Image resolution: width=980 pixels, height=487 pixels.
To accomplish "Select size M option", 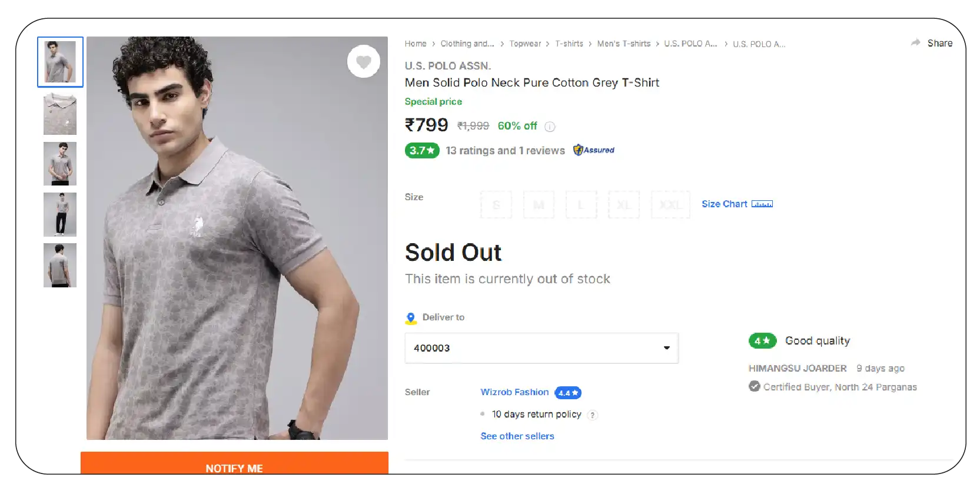I will (539, 204).
